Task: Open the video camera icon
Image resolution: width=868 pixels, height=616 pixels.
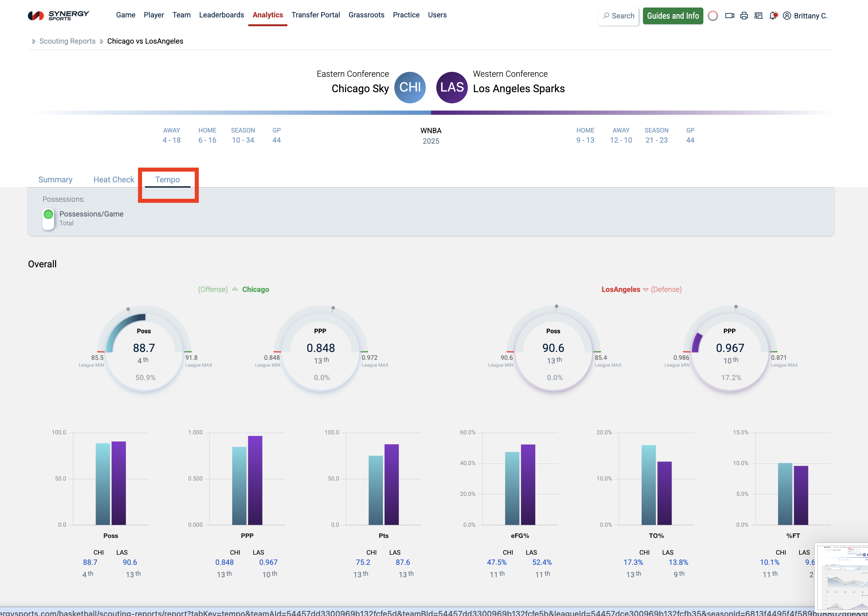Action: pyautogui.click(x=730, y=16)
